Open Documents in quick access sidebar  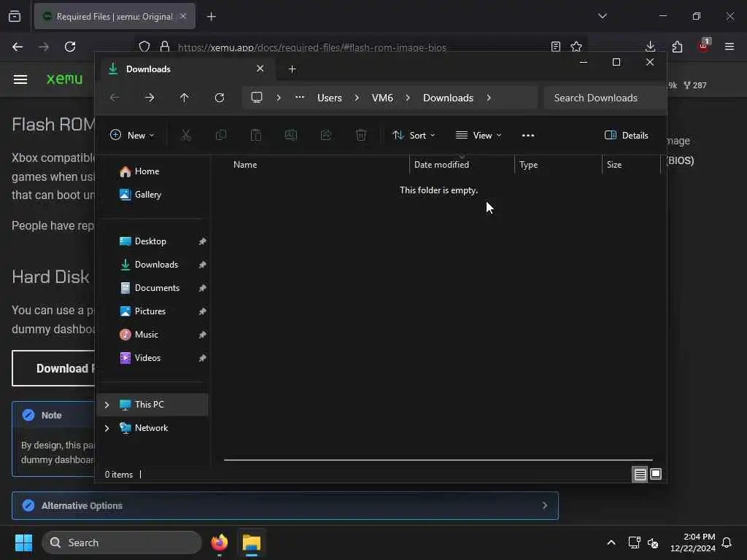tap(157, 287)
